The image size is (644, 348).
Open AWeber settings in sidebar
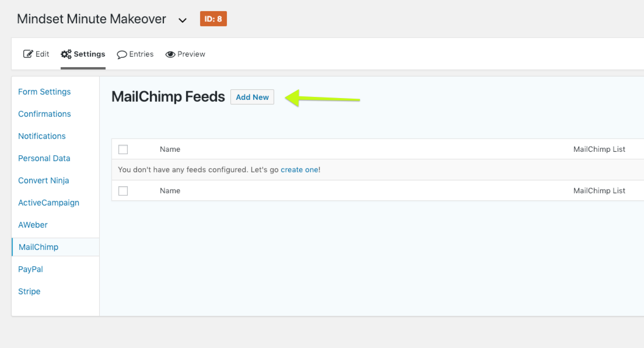(x=33, y=225)
